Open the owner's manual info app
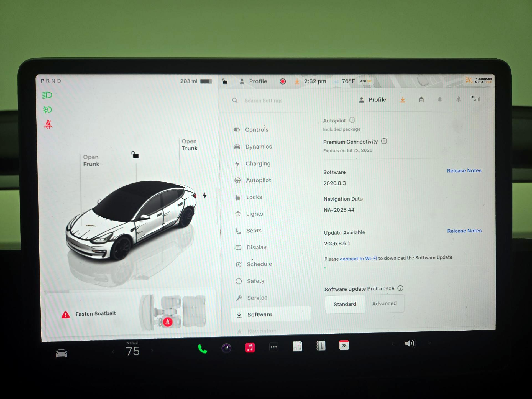Screen dimensions: 532x399 [321, 346]
